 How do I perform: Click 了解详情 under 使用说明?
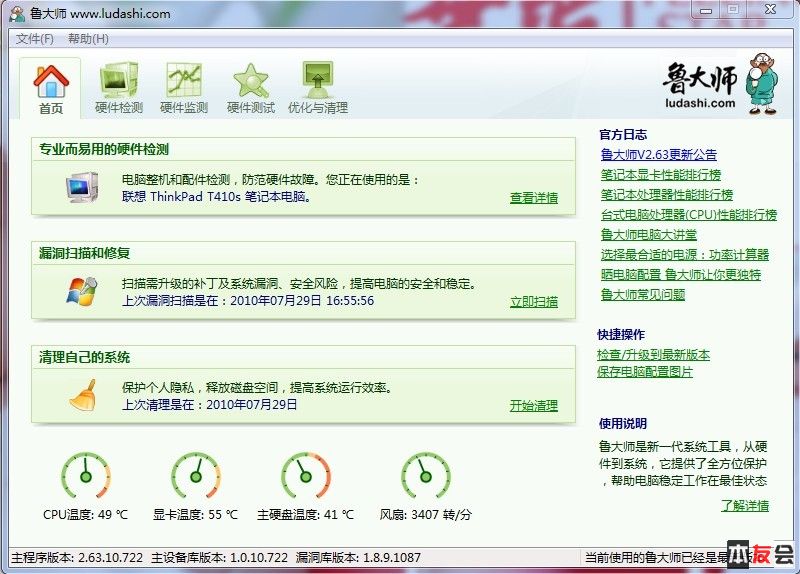point(744,506)
